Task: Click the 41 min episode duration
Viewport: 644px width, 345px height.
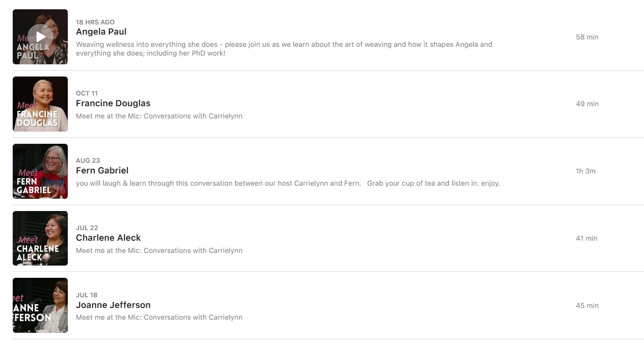Action: [586, 238]
